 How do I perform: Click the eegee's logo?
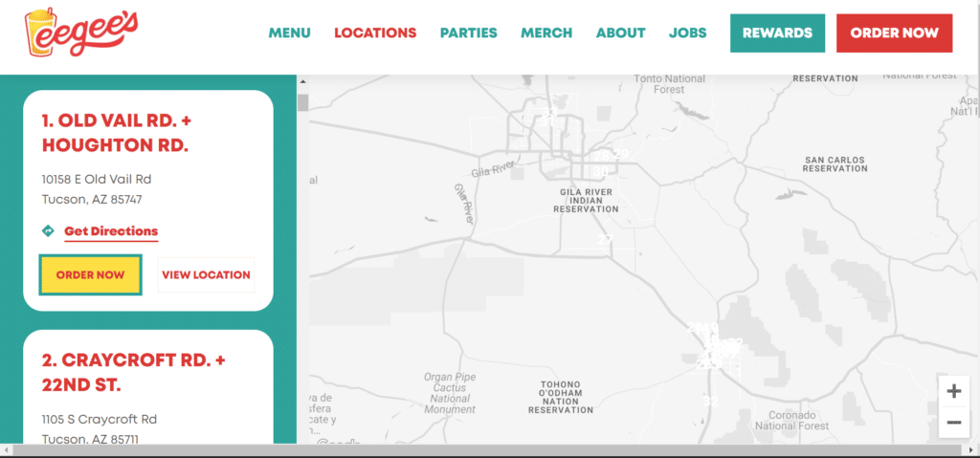pyautogui.click(x=81, y=32)
